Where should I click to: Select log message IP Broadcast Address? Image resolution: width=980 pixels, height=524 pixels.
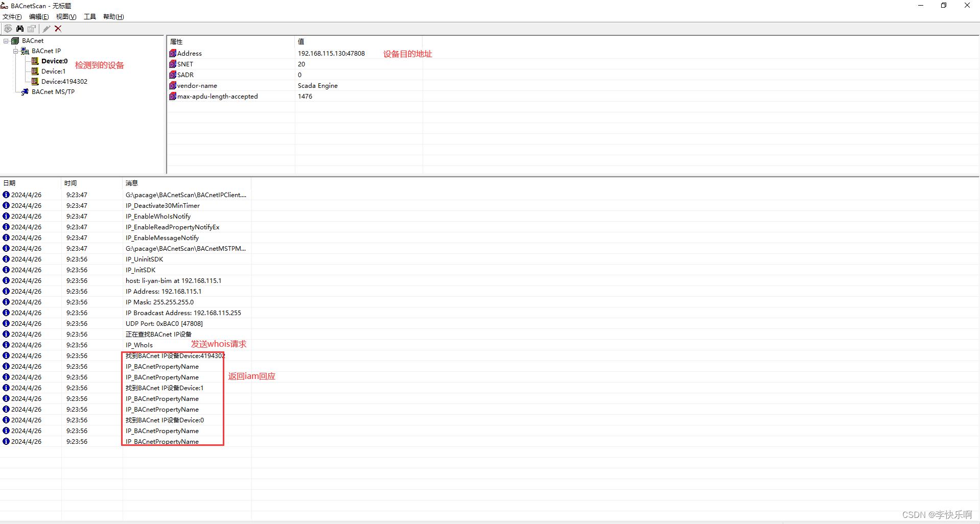coord(183,313)
